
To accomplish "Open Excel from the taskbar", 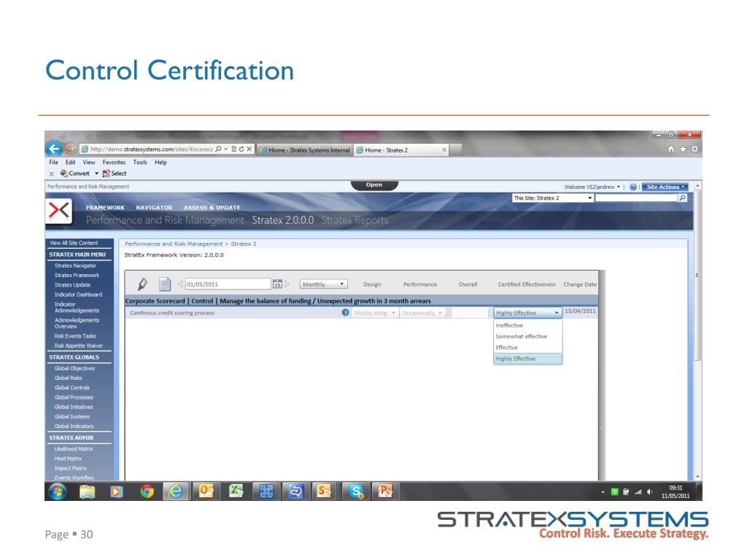I will coord(236,491).
